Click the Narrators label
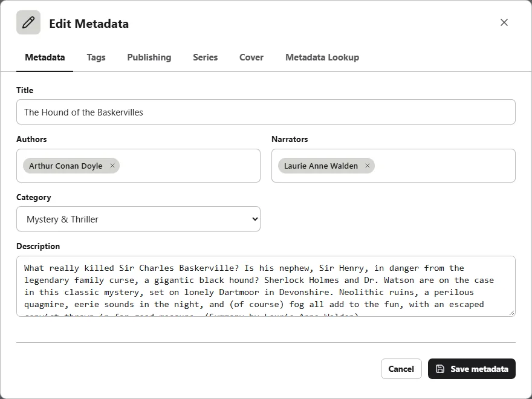Image resolution: width=532 pixels, height=399 pixels. tap(290, 139)
